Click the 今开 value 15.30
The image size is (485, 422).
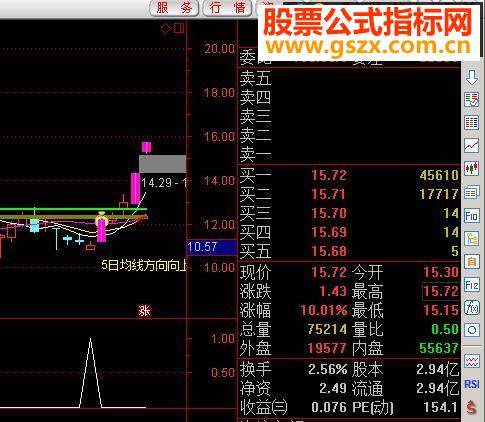441,272
